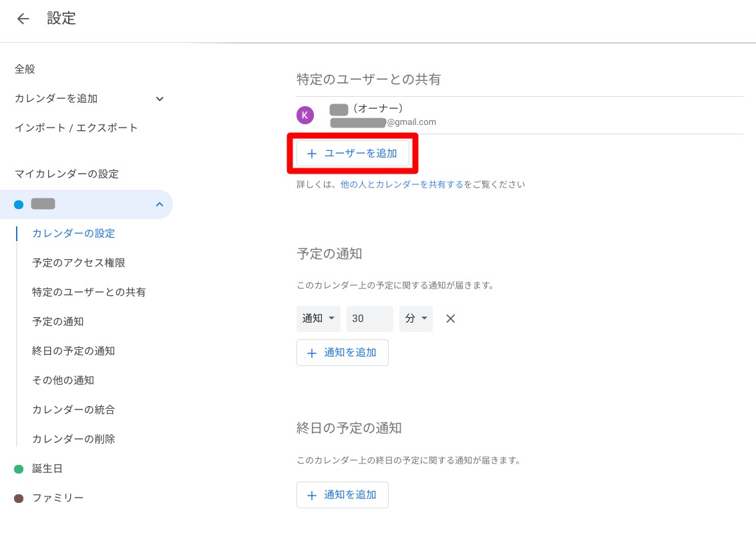Click the 30 minutes input field

coord(369,319)
